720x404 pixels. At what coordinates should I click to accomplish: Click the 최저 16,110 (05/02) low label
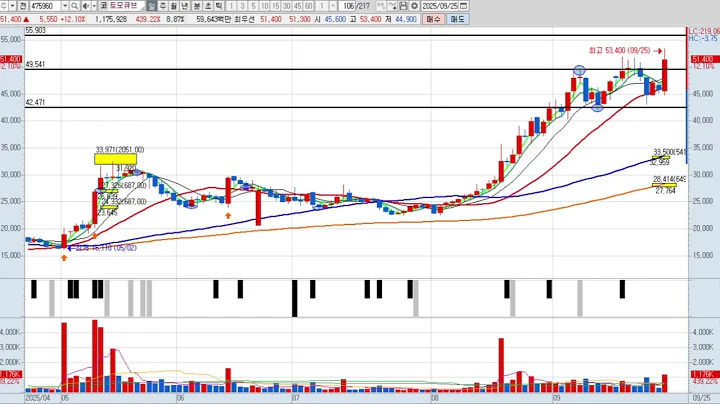(x=106, y=248)
